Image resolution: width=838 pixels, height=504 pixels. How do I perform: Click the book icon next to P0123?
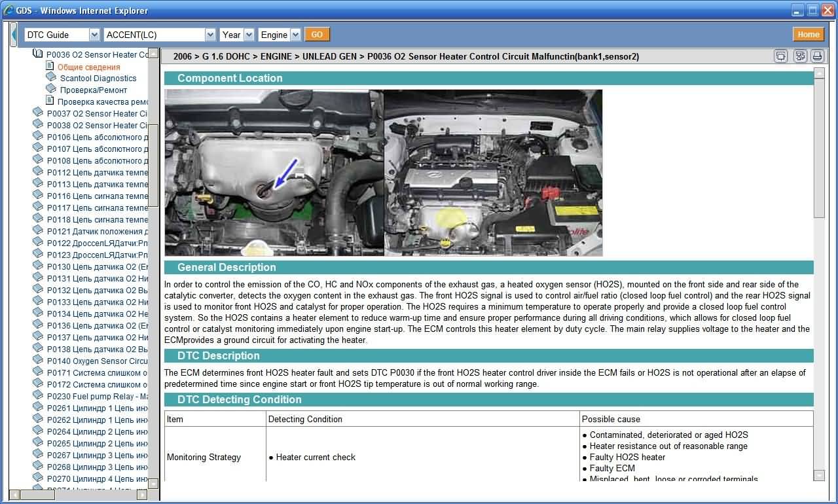[38, 254]
